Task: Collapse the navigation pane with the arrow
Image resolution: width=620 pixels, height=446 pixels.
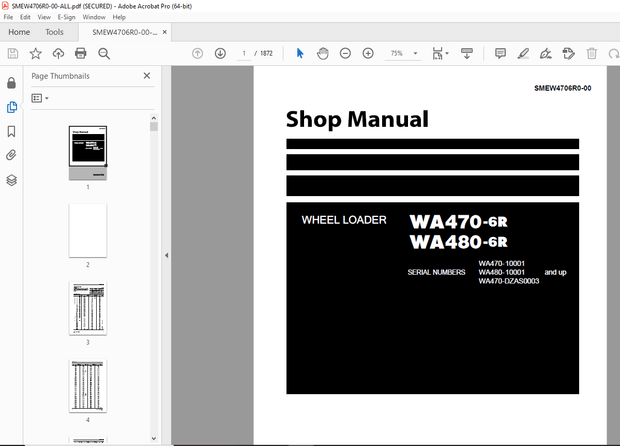Action: tap(166, 255)
